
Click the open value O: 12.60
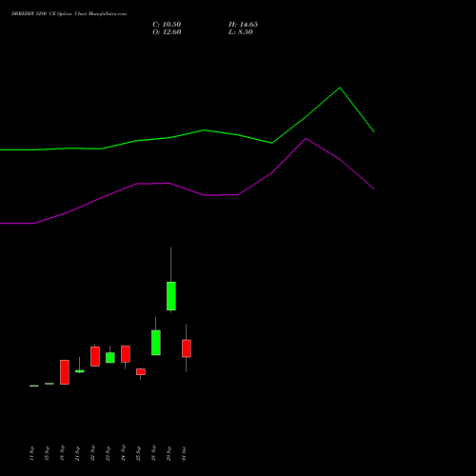pyautogui.click(x=167, y=32)
